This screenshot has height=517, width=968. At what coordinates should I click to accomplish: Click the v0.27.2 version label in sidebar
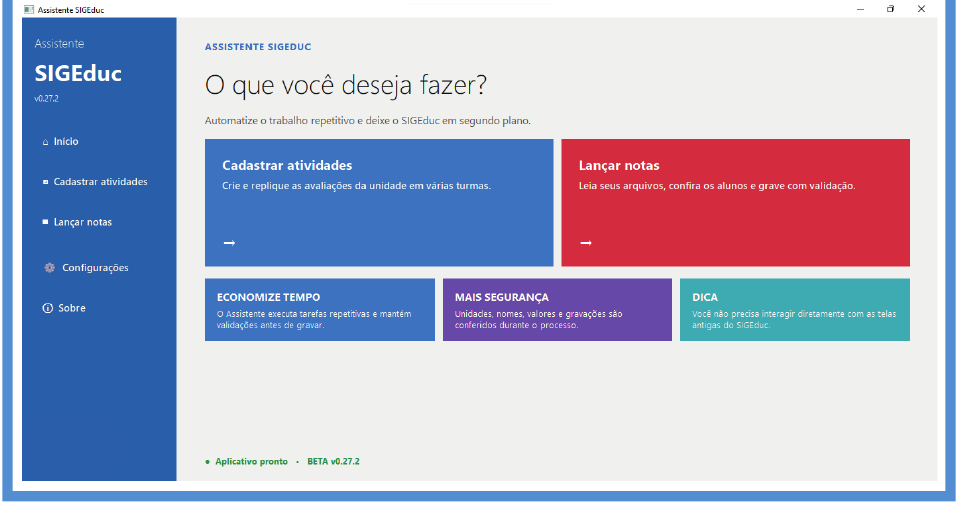pyautogui.click(x=46, y=99)
